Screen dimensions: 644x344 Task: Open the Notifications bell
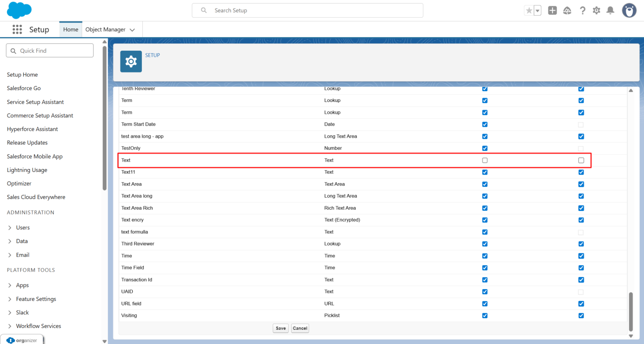click(610, 11)
